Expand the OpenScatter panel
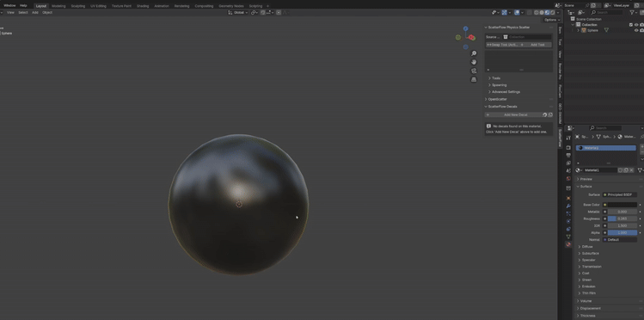Image resolution: width=644 pixels, height=320 pixels. point(496,99)
